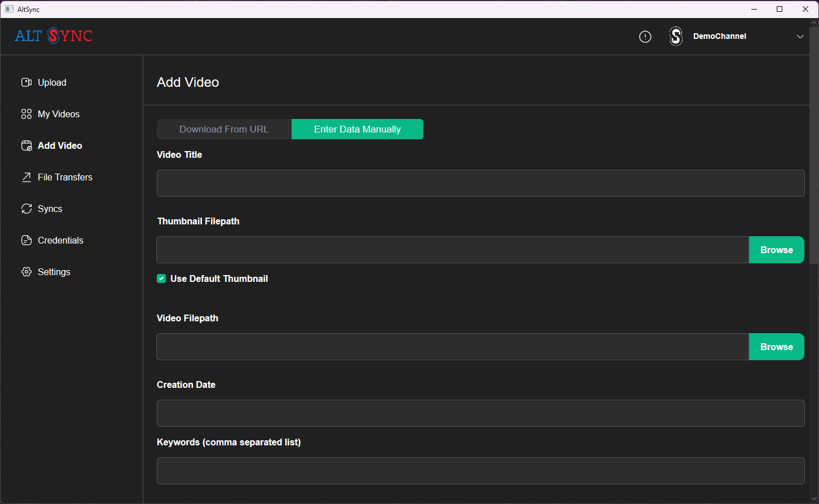Image resolution: width=819 pixels, height=504 pixels.
Task: Switch to Download From URL tab
Action: pos(224,129)
